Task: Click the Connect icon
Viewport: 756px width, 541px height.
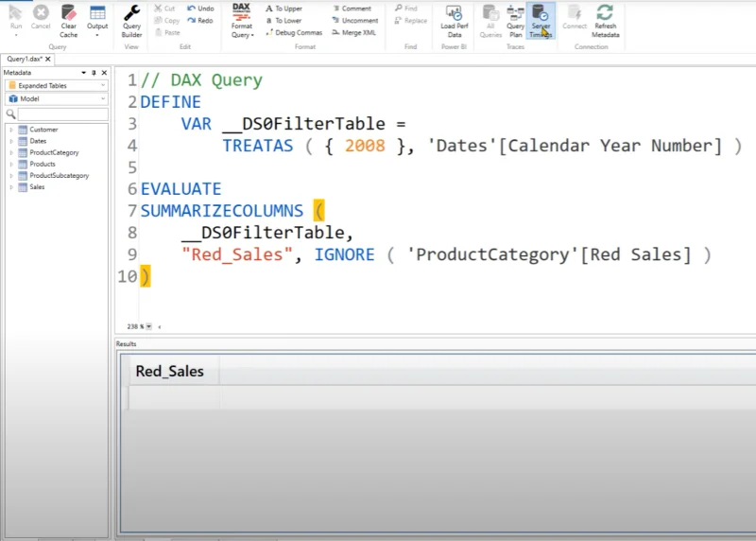Action: pos(575,17)
